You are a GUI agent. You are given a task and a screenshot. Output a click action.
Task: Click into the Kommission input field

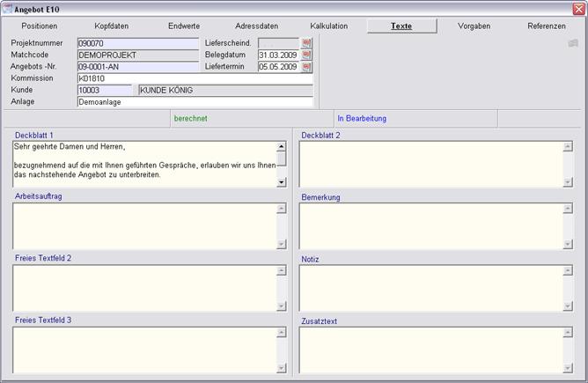pyautogui.click(x=195, y=78)
